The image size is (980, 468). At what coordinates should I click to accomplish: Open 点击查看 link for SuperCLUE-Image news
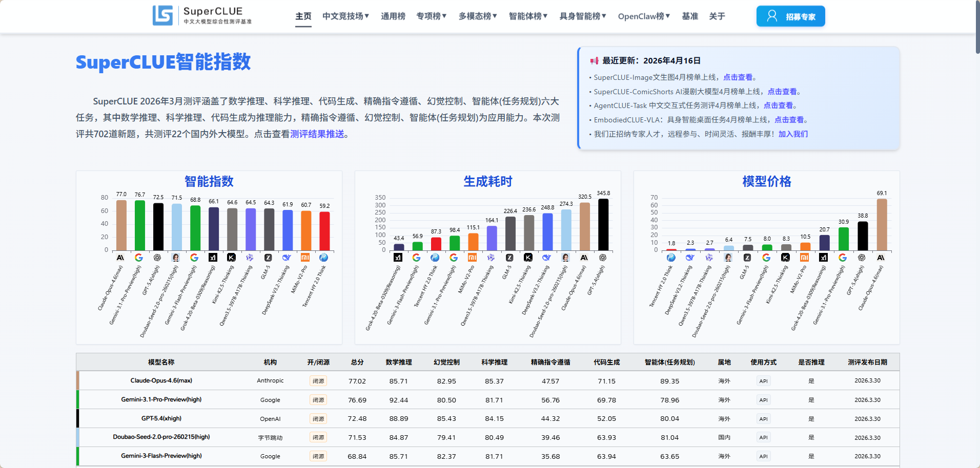click(738, 77)
